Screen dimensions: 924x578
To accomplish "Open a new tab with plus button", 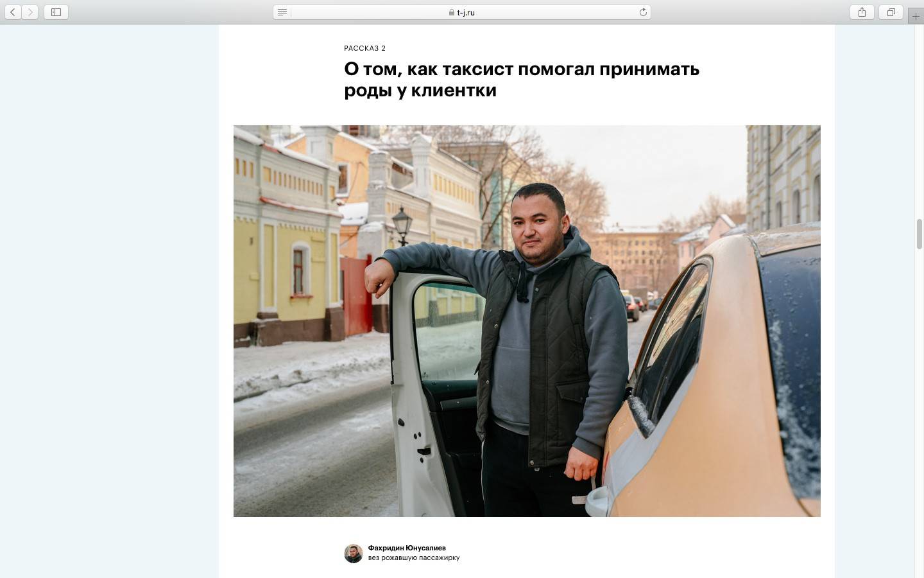I will (916, 16).
